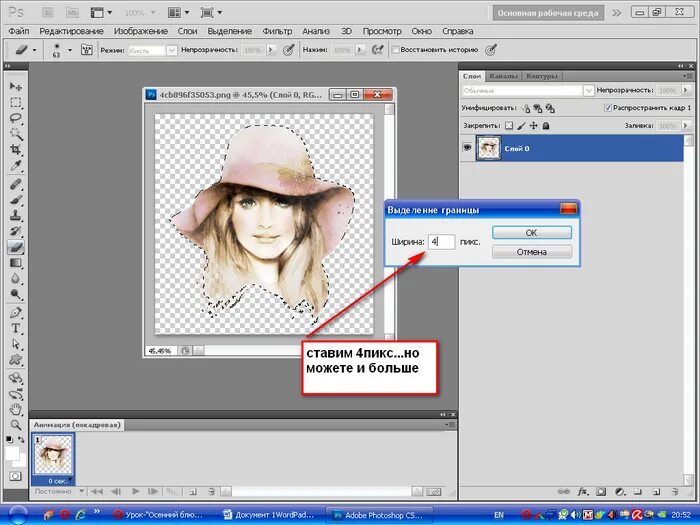Open the Выделение menu
The width and height of the screenshot is (700, 525).
229,31
